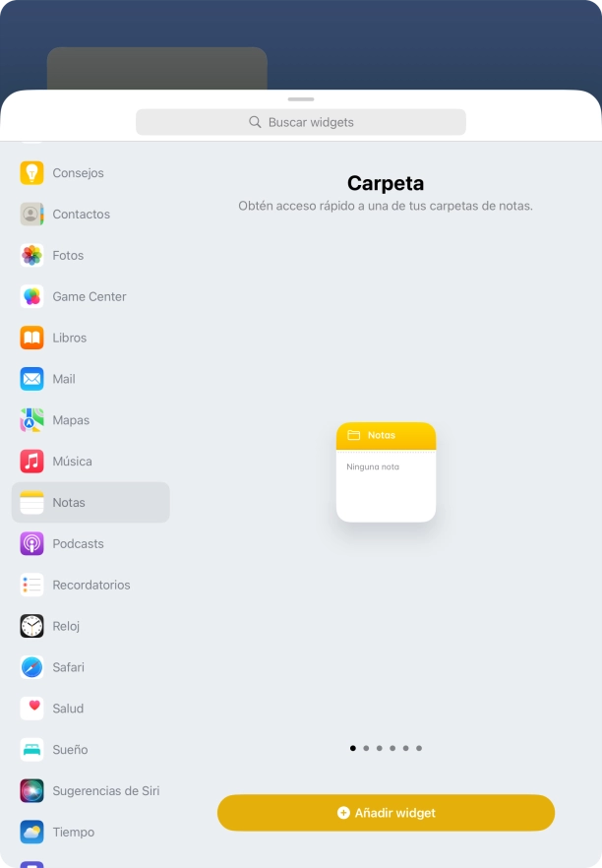The height and width of the screenshot is (868, 602).
Task: Select the Reloj clock icon
Action: click(x=31, y=626)
